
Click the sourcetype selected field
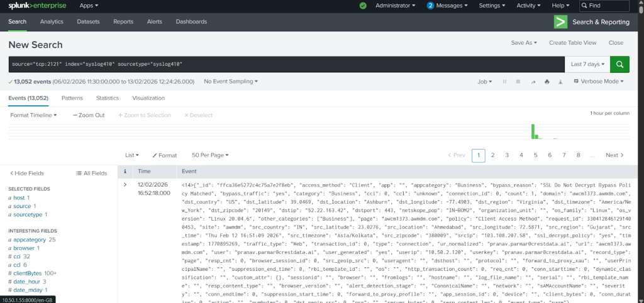28,214
